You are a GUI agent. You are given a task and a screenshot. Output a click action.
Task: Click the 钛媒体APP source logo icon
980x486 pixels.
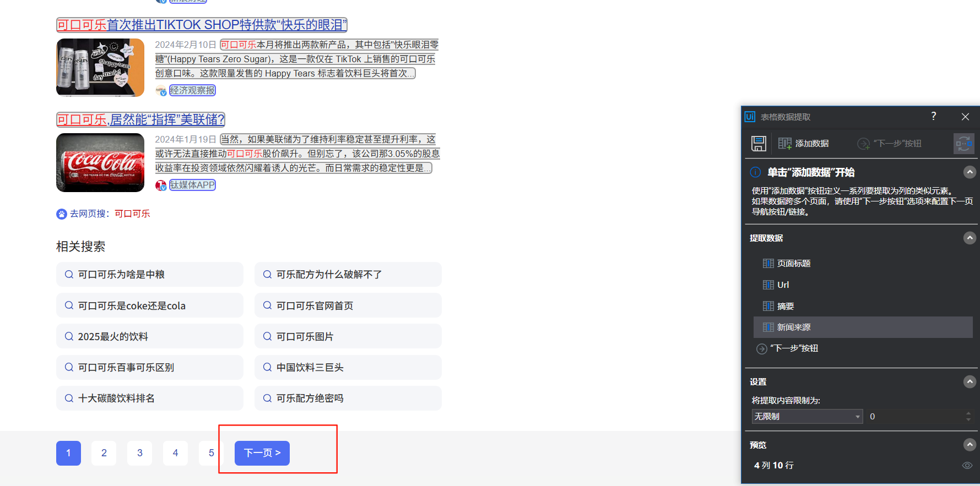[x=161, y=185]
